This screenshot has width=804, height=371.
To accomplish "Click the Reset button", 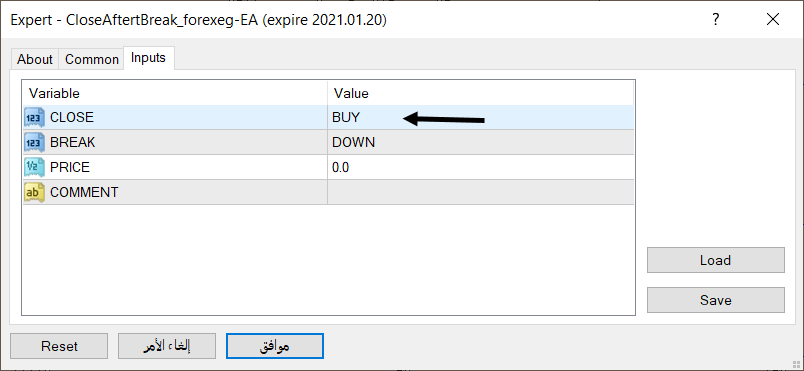I will pyautogui.click(x=59, y=346).
